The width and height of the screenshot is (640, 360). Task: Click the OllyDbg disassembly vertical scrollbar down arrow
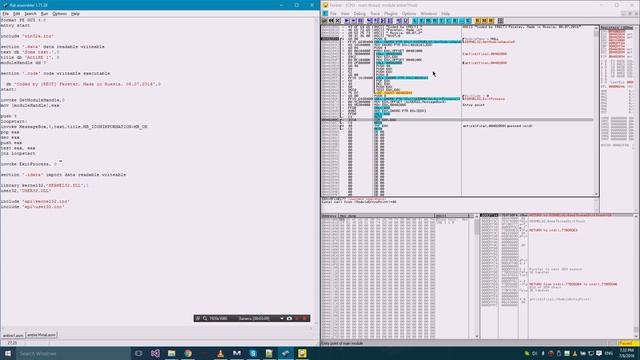tap(596, 194)
